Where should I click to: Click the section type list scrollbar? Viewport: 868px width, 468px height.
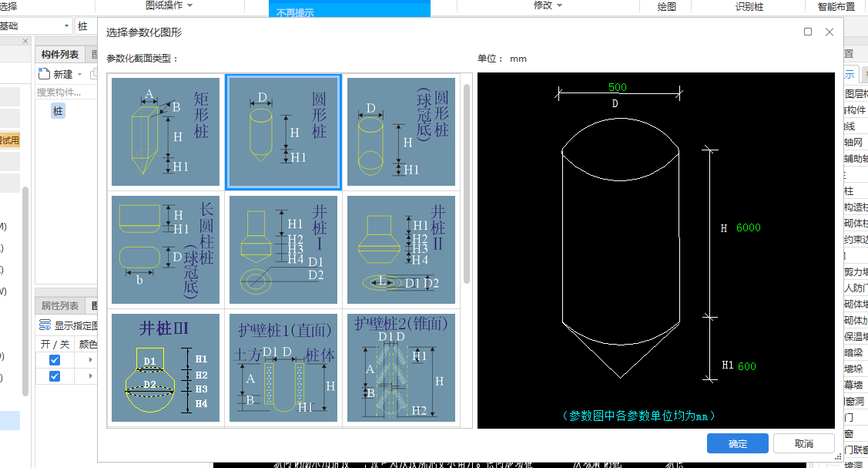[467, 183]
